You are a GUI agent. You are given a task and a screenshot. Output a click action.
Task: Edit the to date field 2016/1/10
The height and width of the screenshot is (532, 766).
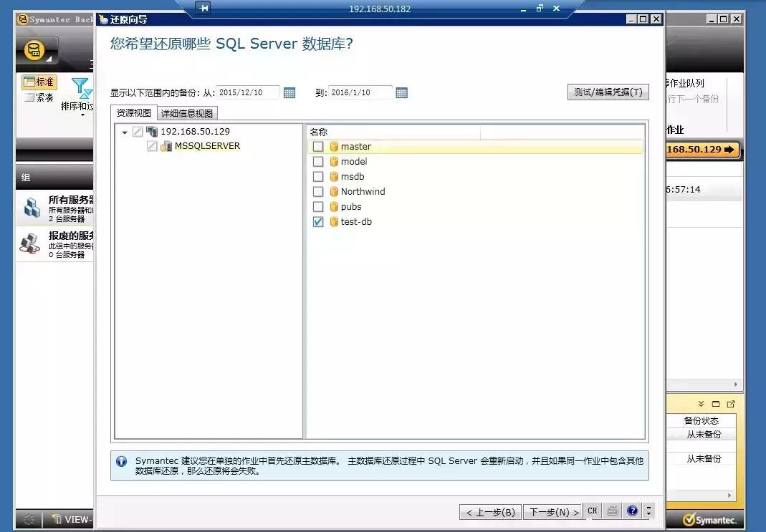click(360, 92)
